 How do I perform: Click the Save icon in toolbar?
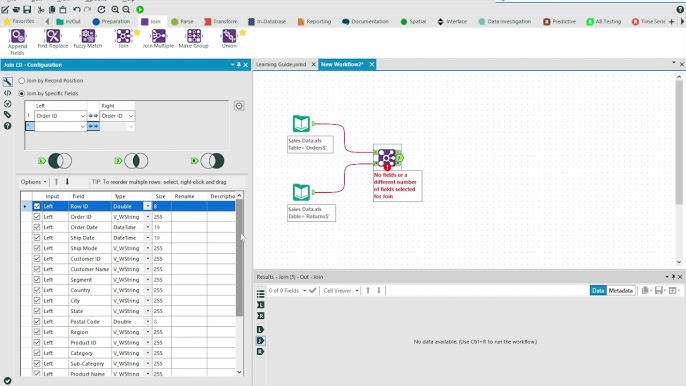point(27,9)
